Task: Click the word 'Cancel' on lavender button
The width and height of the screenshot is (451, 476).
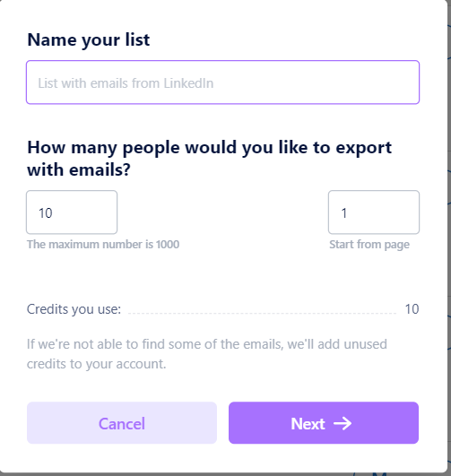Action: (122, 424)
